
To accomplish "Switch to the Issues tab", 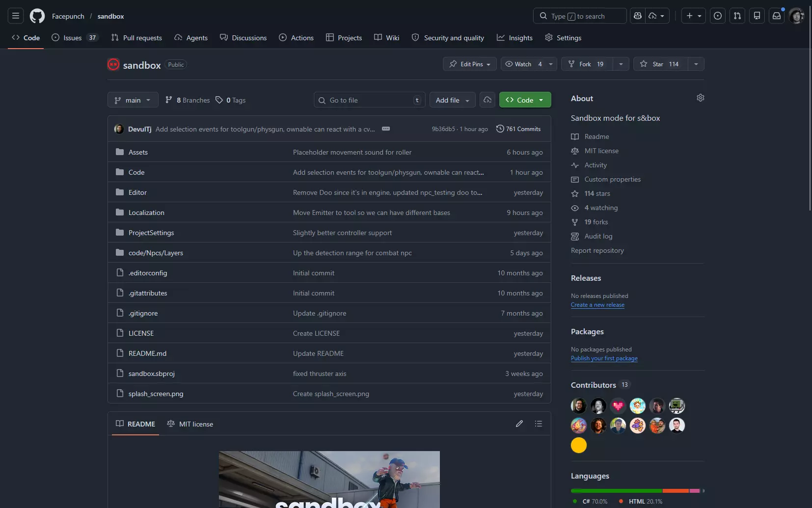I will (x=75, y=38).
